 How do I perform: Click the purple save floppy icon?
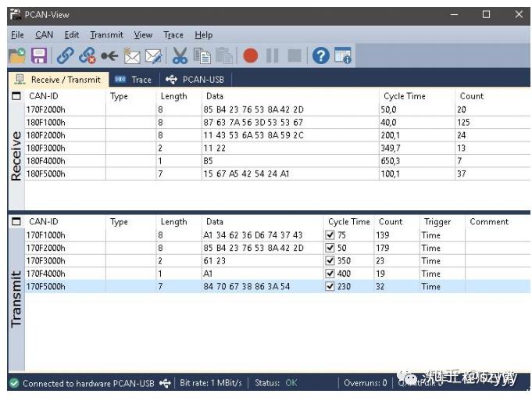point(39,55)
